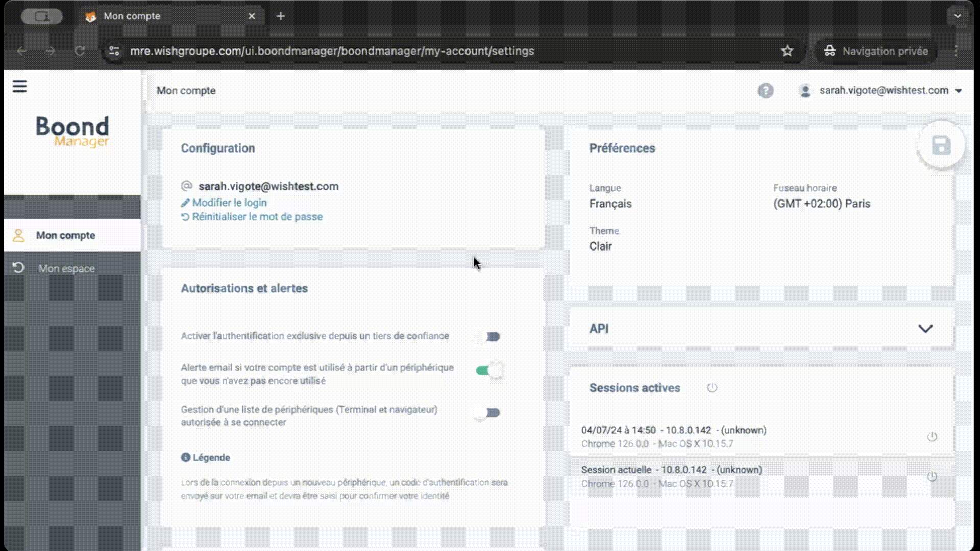The height and width of the screenshot is (551, 980).
Task: Open the help question mark icon
Action: pyautogui.click(x=765, y=91)
